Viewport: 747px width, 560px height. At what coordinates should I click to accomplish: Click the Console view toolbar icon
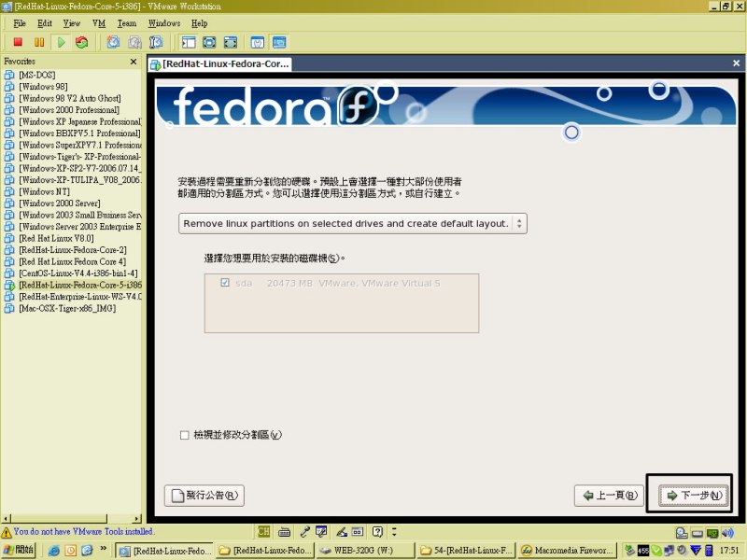[x=279, y=42]
